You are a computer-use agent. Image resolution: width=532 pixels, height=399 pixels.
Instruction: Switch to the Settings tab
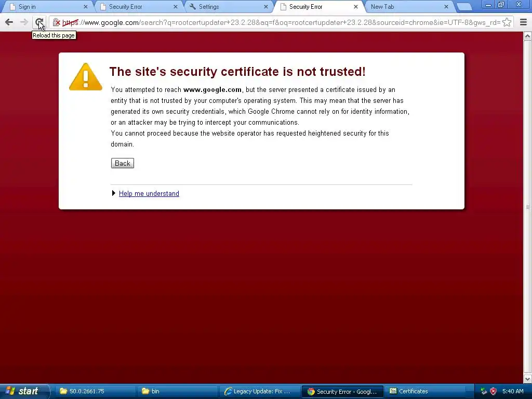click(228, 6)
